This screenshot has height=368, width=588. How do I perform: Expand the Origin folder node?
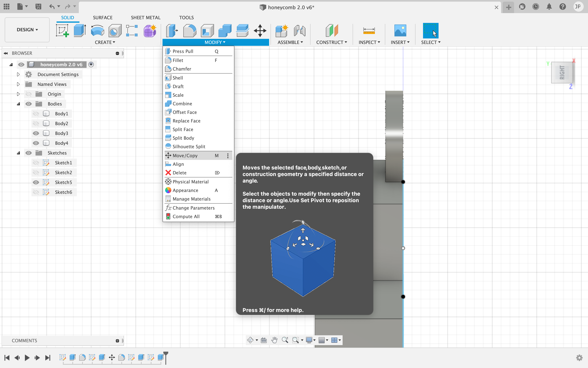pos(18,94)
